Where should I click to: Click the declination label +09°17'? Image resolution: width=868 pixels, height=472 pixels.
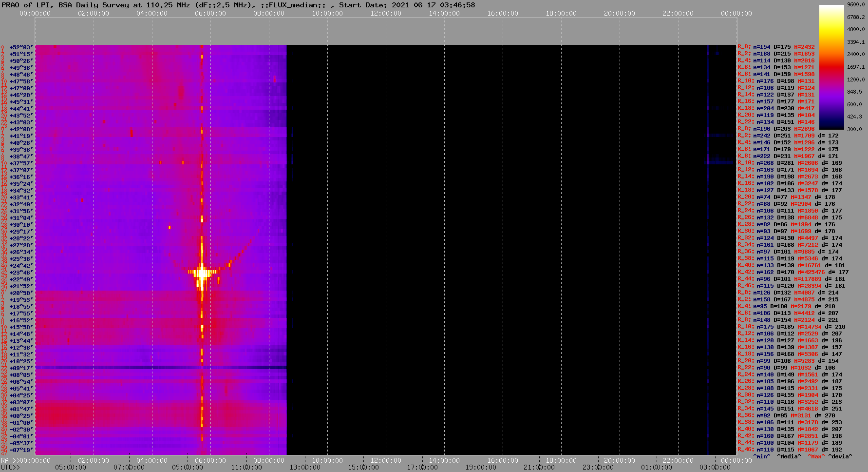click(x=21, y=368)
